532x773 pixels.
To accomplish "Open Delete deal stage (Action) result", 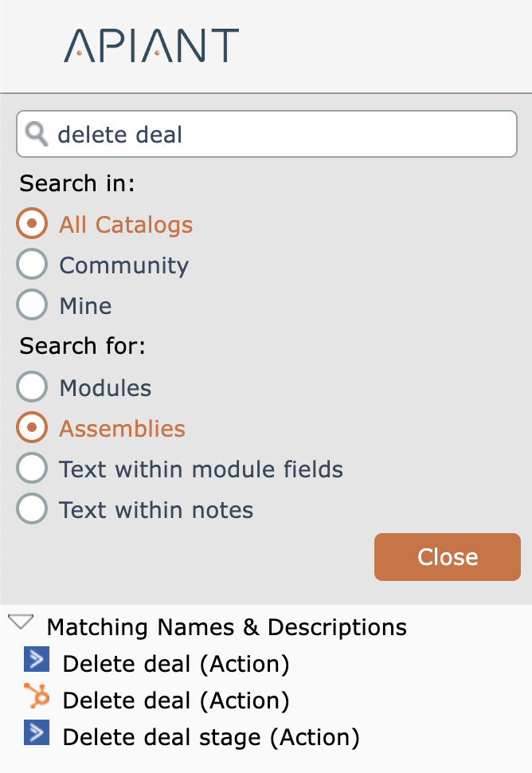I will (210, 736).
